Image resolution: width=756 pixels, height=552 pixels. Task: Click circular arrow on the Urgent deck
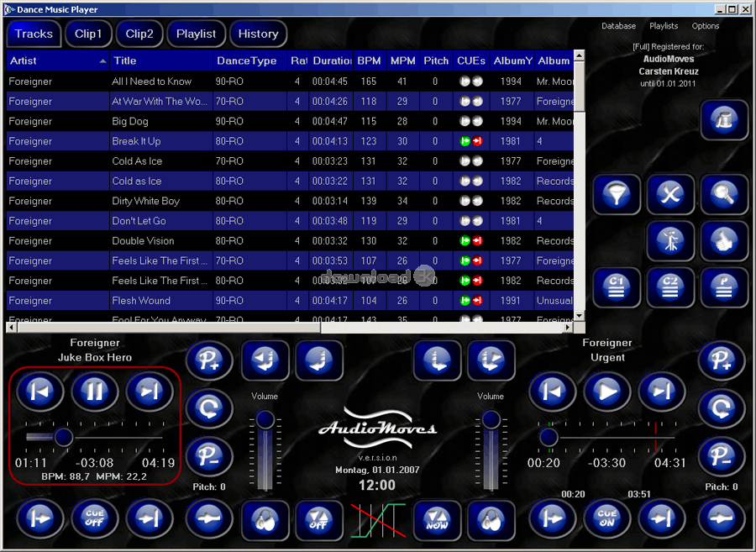pyautogui.click(x=722, y=408)
